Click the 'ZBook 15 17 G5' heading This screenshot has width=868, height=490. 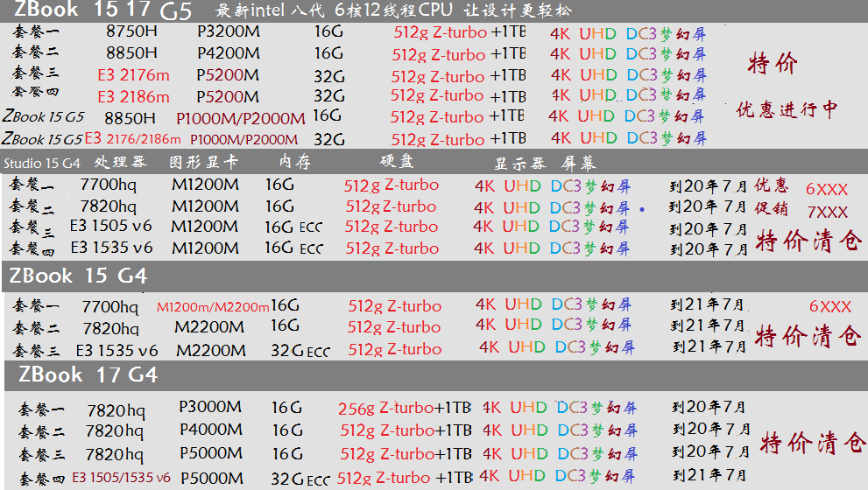click(102, 10)
